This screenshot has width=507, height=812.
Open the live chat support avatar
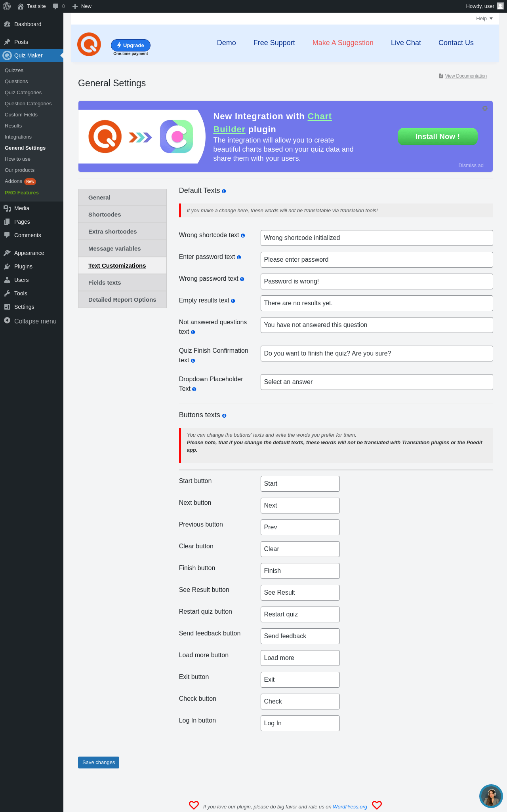tap(491, 796)
